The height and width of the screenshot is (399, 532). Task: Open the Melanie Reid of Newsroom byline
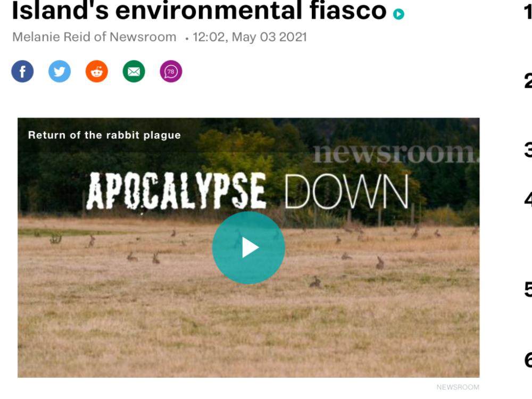pos(94,37)
